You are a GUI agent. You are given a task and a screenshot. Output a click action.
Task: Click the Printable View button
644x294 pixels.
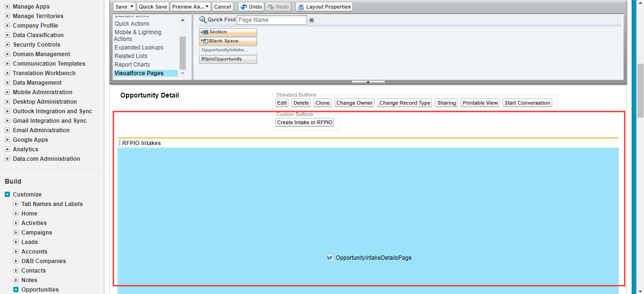[x=480, y=103]
